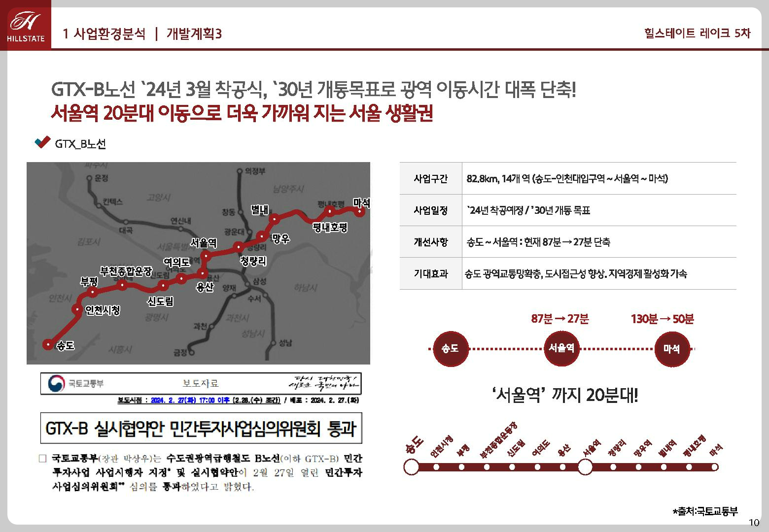Select the header text '1 사업환경분석'
Screen dimensions: 769x532
pyautogui.click(x=105, y=33)
